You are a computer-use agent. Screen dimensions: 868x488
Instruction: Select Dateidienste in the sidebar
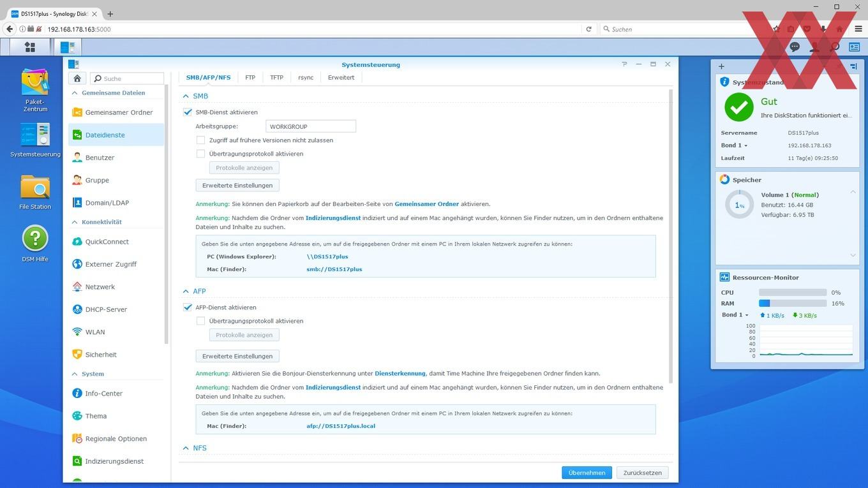click(x=116, y=135)
